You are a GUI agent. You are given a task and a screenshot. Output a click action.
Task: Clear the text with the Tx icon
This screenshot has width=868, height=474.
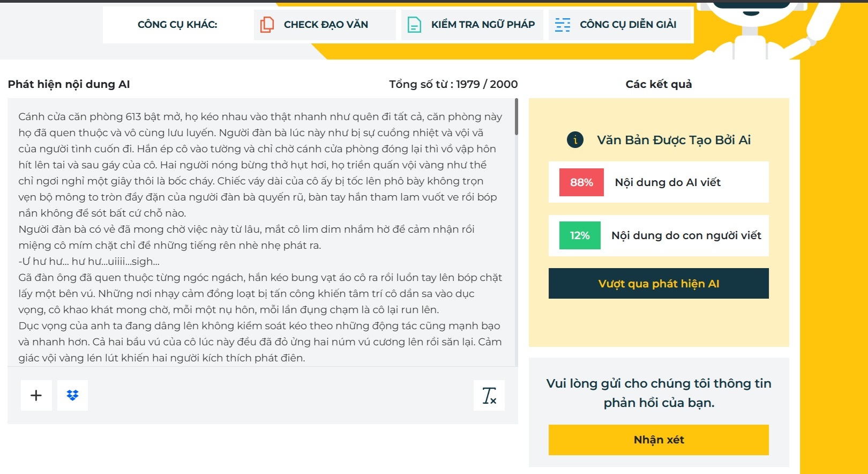tap(489, 396)
